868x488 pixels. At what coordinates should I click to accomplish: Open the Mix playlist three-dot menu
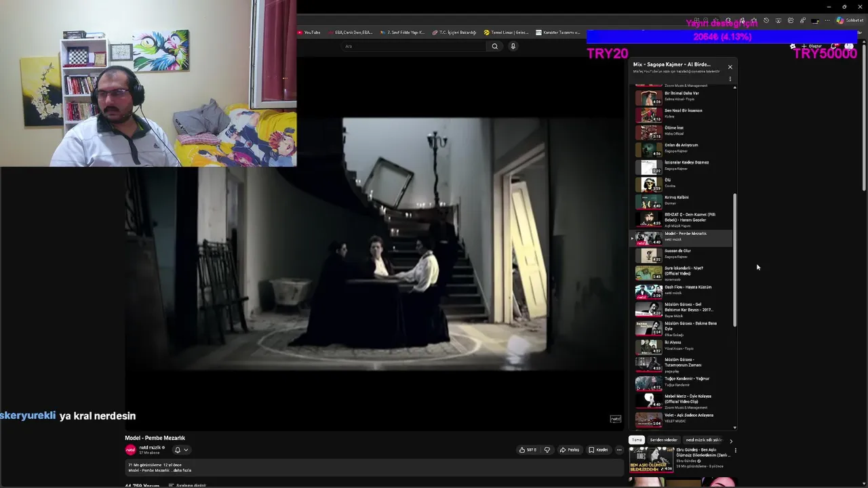(730, 79)
